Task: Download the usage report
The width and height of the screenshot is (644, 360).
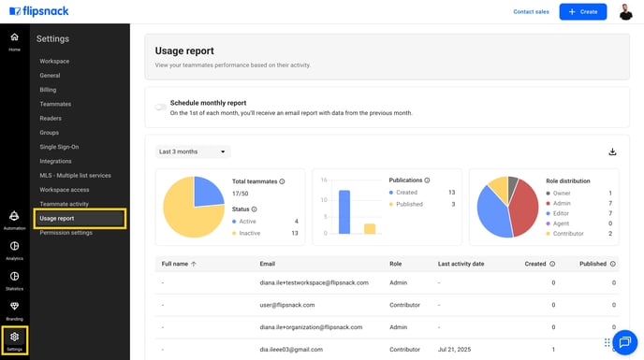Action: pyautogui.click(x=612, y=151)
